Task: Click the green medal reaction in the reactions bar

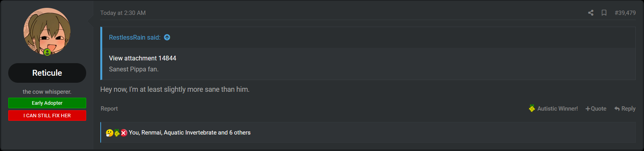Action: point(117,133)
